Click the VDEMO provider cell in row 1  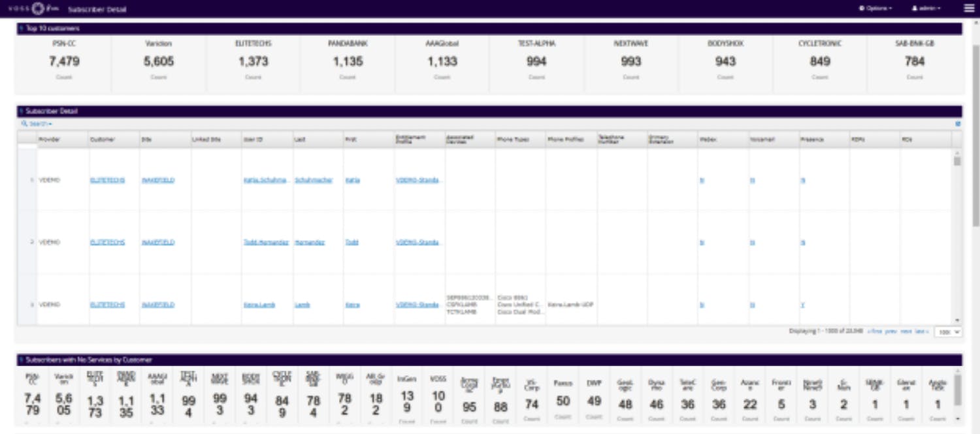point(49,179)
